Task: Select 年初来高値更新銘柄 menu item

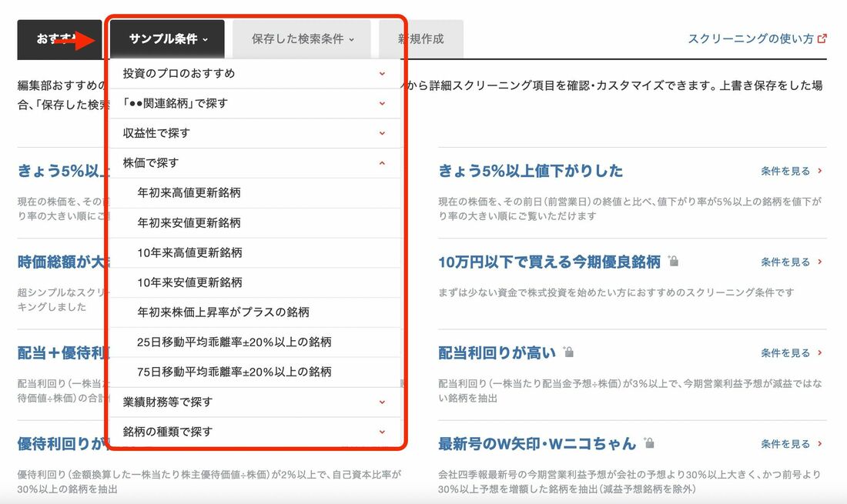Action: coord(256,192)
